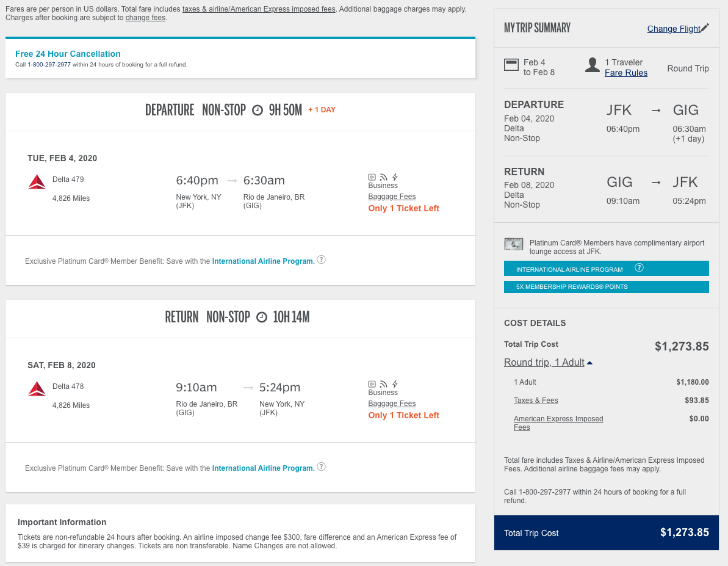Click help icon next to return Platinum benefit
Image resolution: width=728 pixels, height=566 pixels.
click(x=321, y=466)
